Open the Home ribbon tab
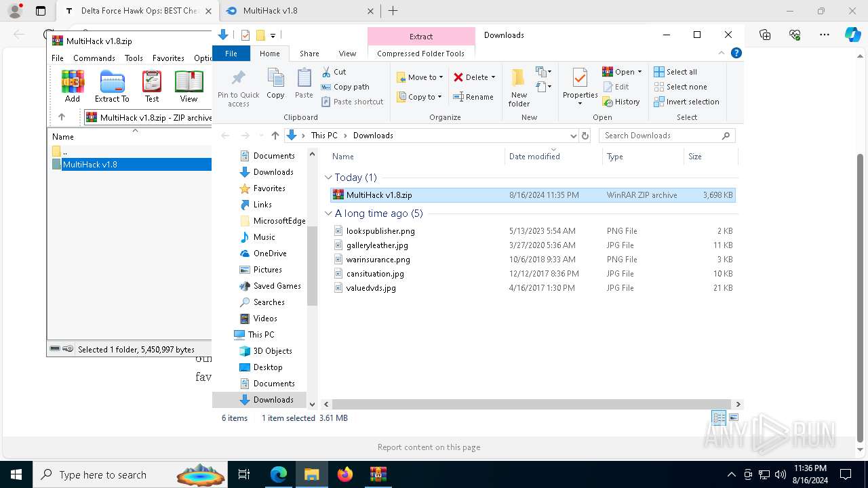Viewport: 868px width, 488px height. pyautogui.click(x=269, y=54)
